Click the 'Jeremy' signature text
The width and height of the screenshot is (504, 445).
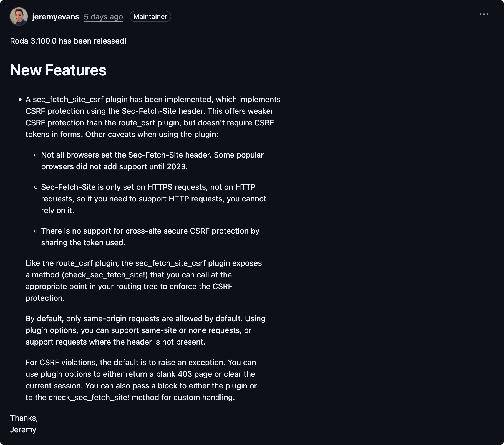tap(23, 429)
